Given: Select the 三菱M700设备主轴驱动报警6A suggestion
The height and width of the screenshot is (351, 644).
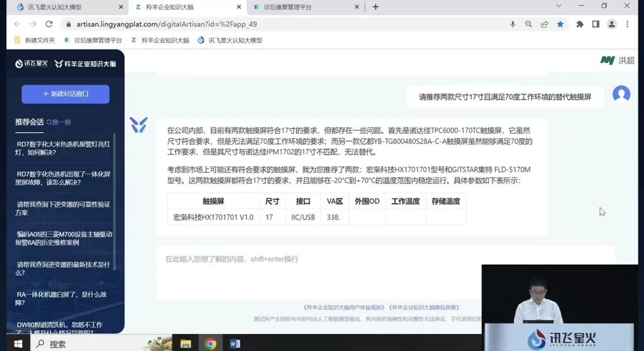Looking at the screenshot, I should [x=63, y=238].
